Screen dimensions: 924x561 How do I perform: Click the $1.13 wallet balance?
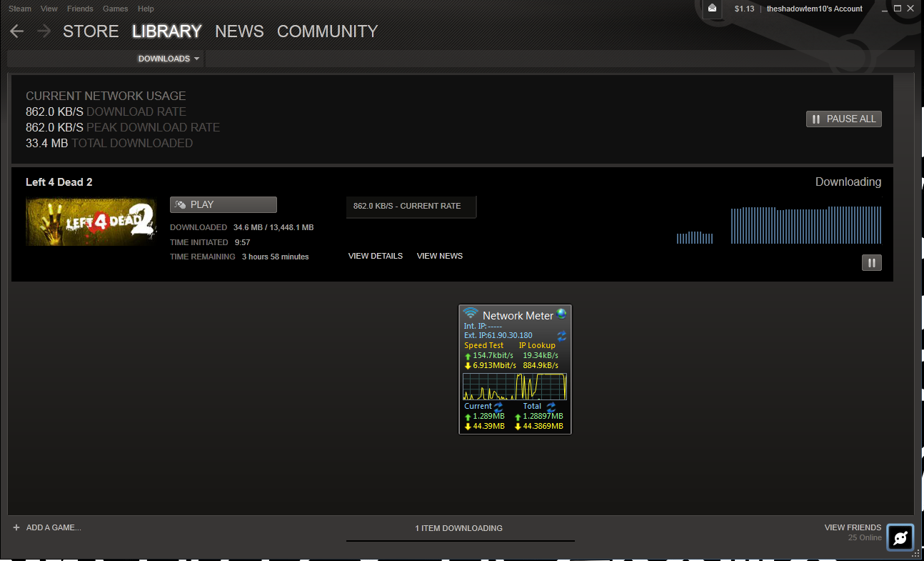point(745,9)
